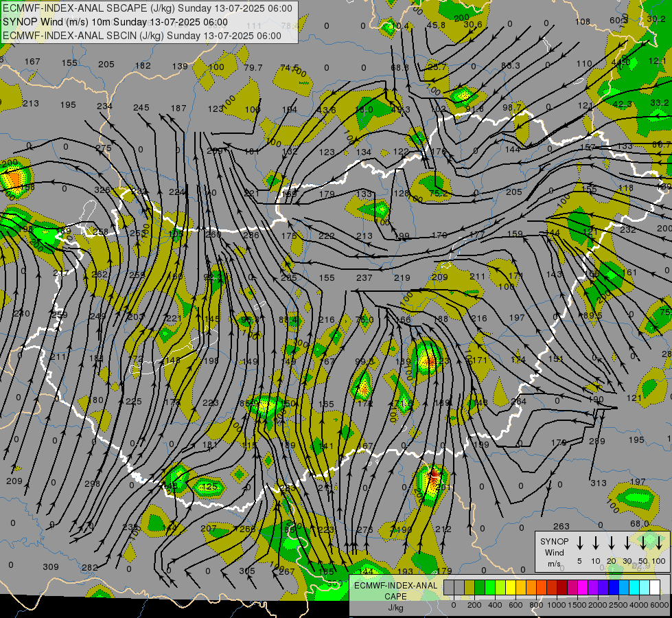
Task: Click the map value '219'
Action: (x=402, y=278)
